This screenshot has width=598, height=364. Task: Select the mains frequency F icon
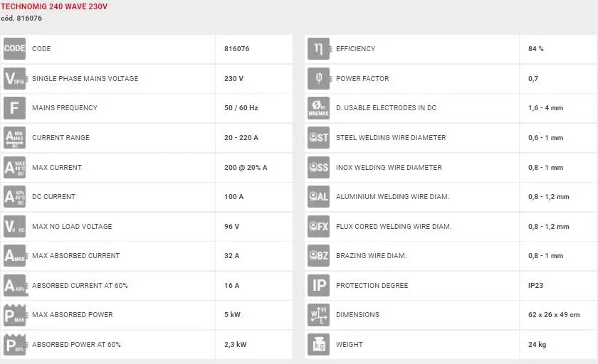[x=14, y=108]
